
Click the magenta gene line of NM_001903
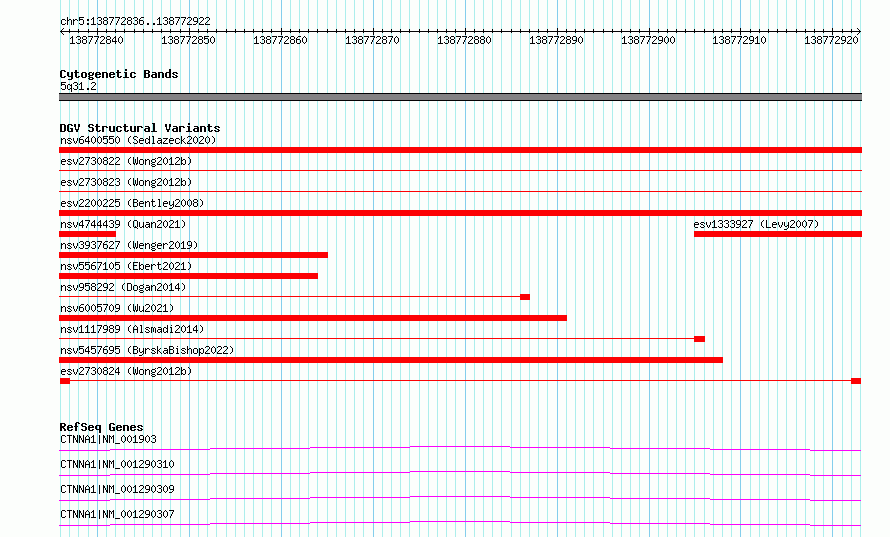coord(460,448)
